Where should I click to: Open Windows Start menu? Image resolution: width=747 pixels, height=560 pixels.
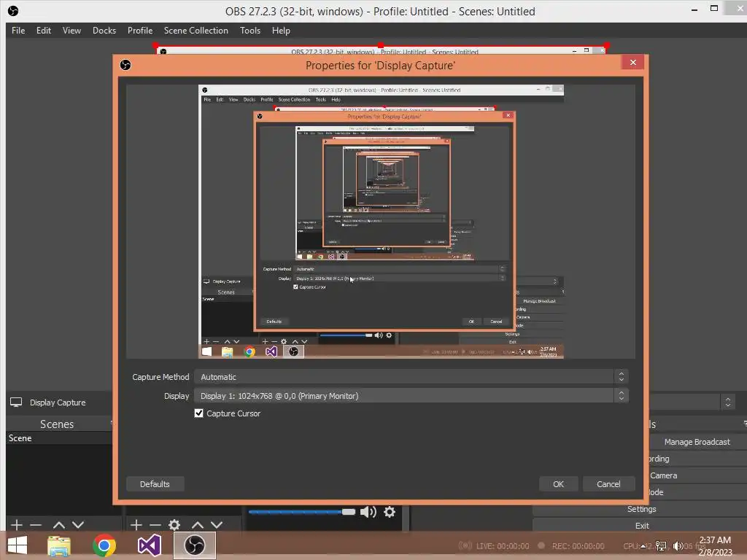[x=18, y=545]
